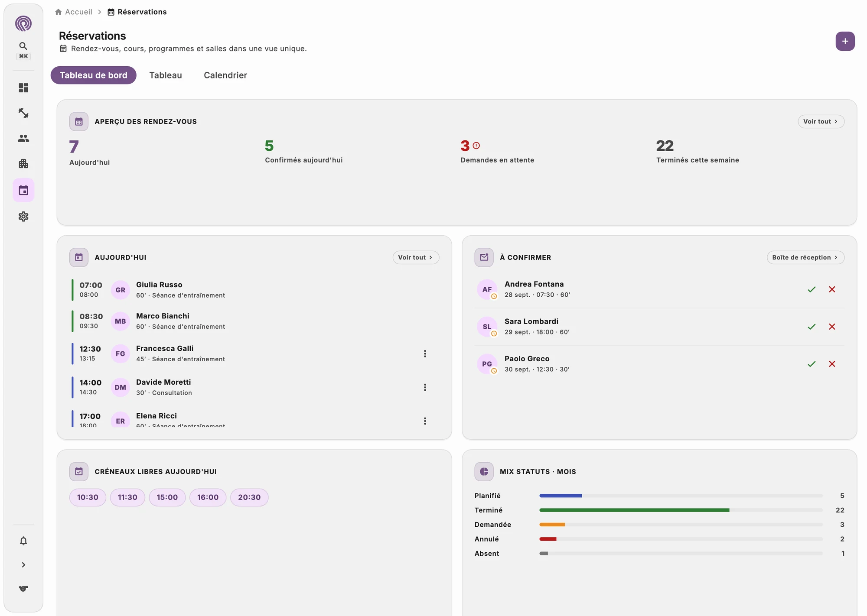
Task: Click the 22 Terminés cette semaine statistic
Action: [698, 152]
